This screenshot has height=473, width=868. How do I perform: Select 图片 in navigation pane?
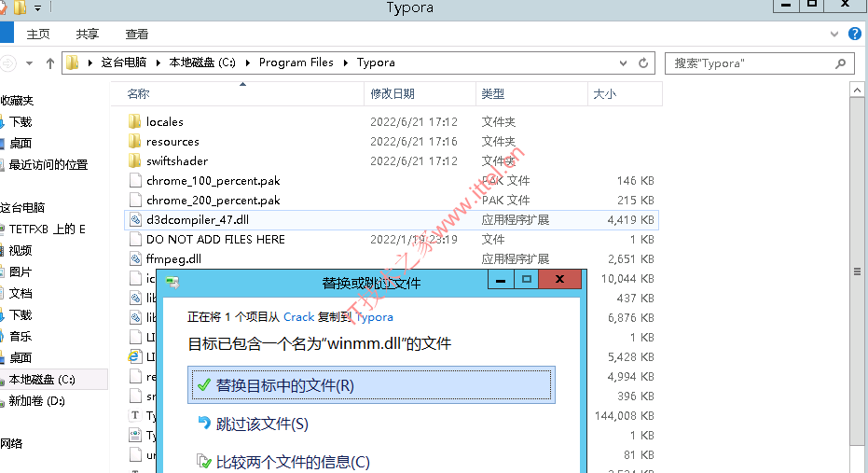tap(21, 271)
